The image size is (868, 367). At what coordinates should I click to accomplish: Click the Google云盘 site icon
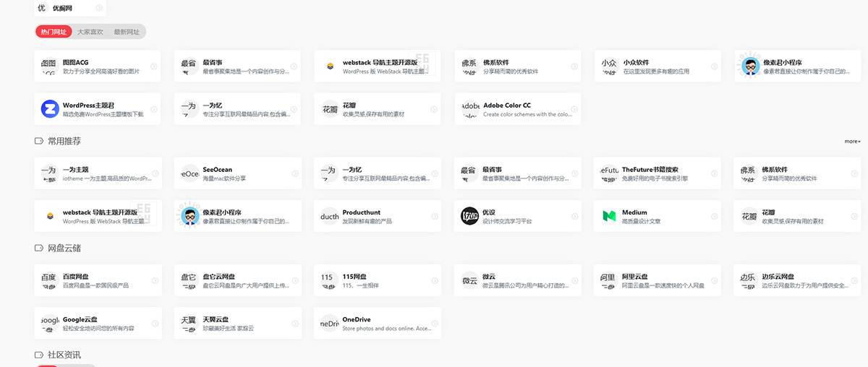[49, 324]
